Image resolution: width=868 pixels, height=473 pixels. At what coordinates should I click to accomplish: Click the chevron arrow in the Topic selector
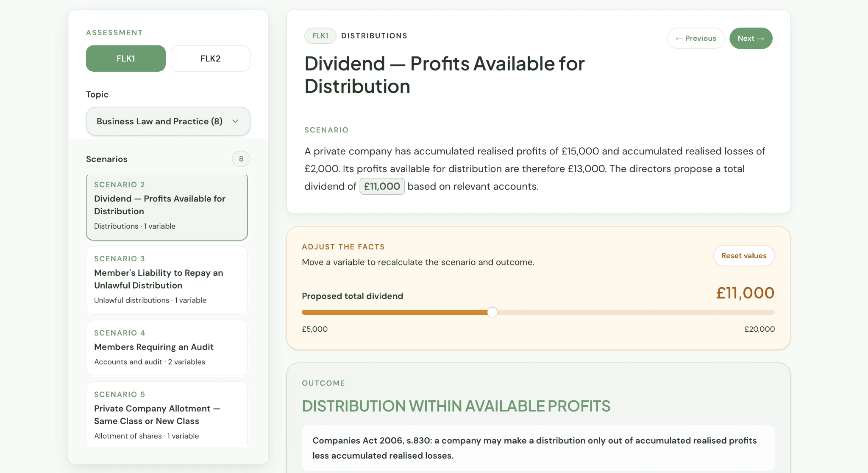236,121
